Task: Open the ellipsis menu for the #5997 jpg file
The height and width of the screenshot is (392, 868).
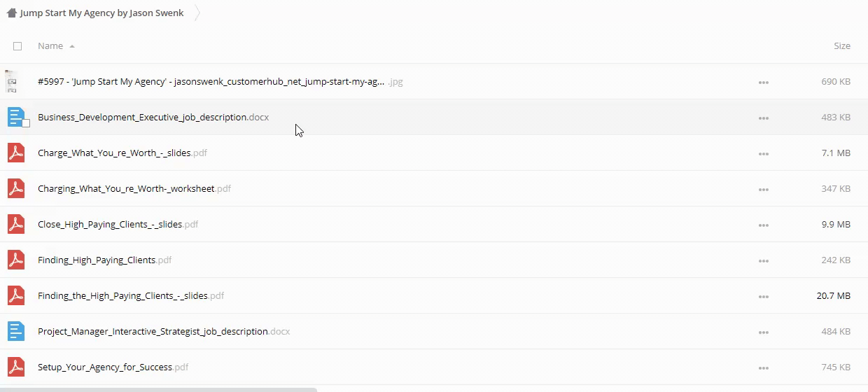Action: point(763,82)
